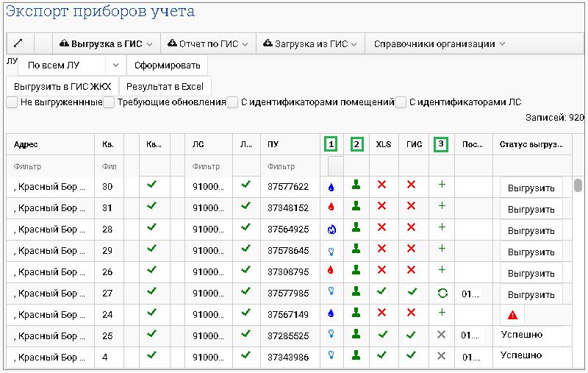Click the gray X icon for PU 37285525
This screenshot has height=373, width=588.
(441, 335)
